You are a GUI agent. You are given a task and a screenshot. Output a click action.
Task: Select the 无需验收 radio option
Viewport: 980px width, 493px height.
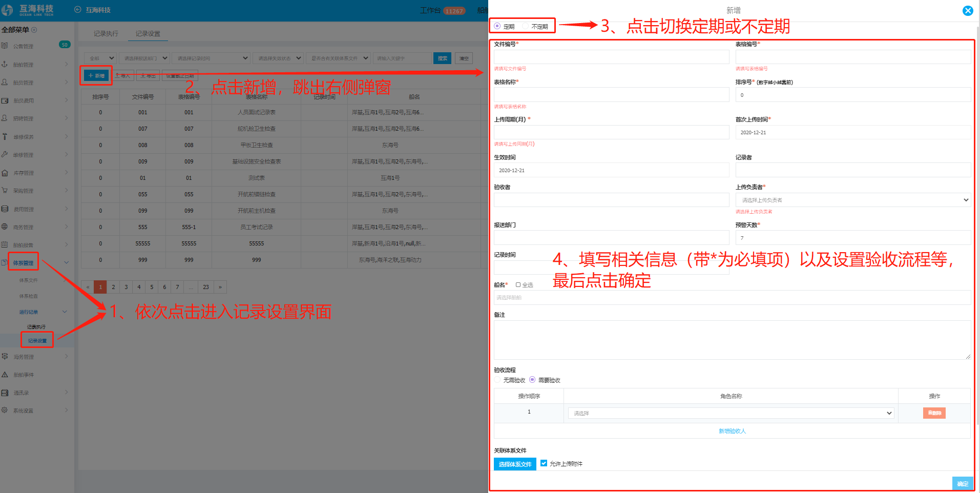click(x=497, y=380)
